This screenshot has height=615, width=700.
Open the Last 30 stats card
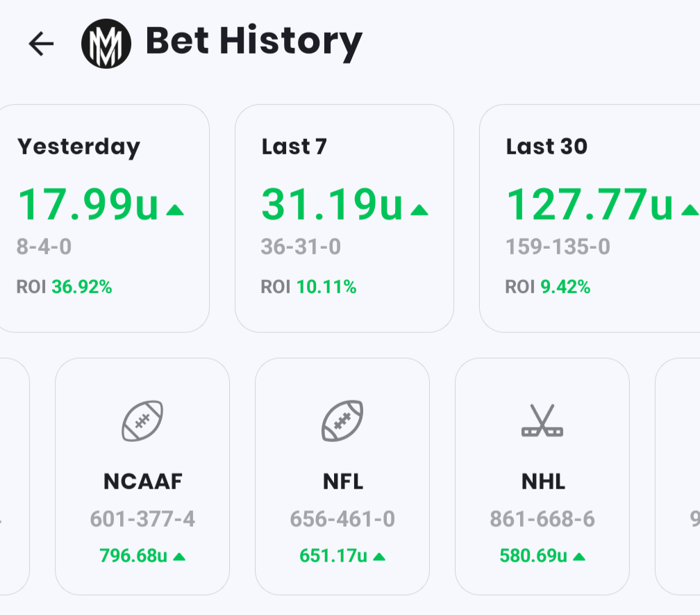point(590,218)
